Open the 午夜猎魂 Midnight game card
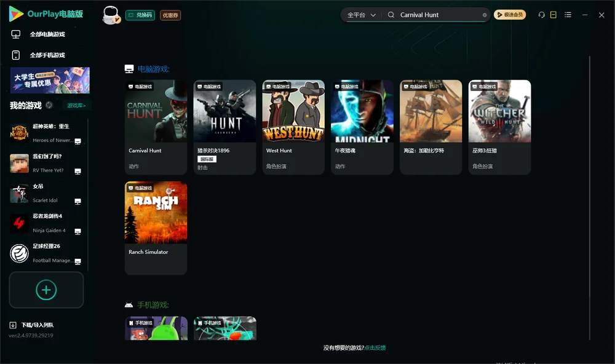This screenshot has height=364, width=615. point(362,127)
